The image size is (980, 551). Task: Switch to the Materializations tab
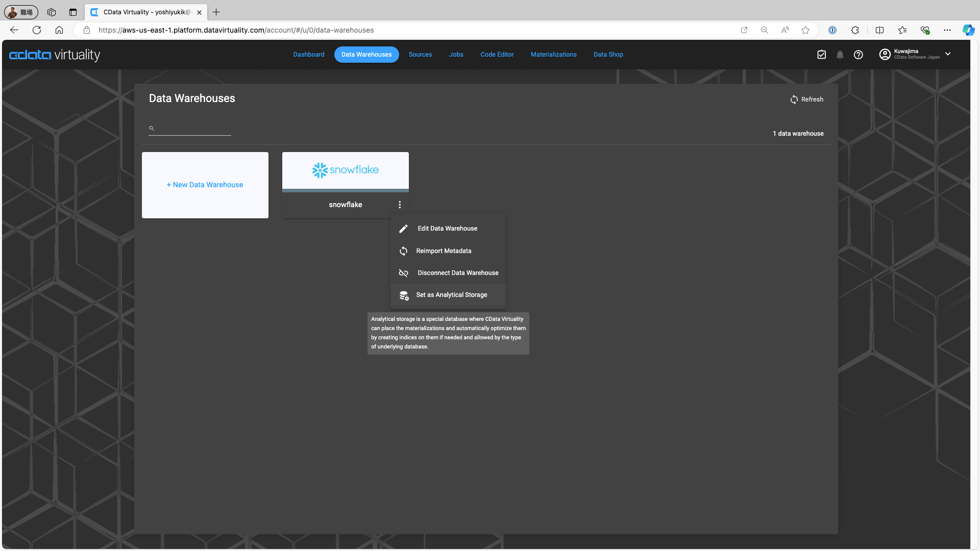553,55
